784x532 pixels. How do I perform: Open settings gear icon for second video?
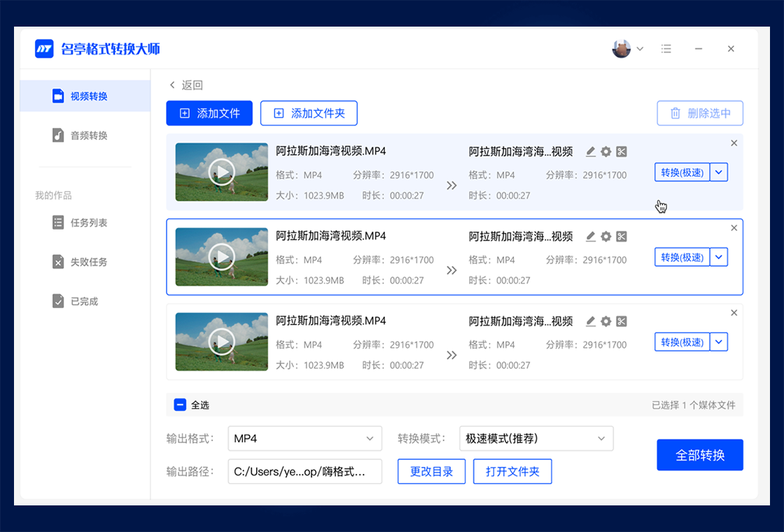pyautogui.click(x=606, y=237)
